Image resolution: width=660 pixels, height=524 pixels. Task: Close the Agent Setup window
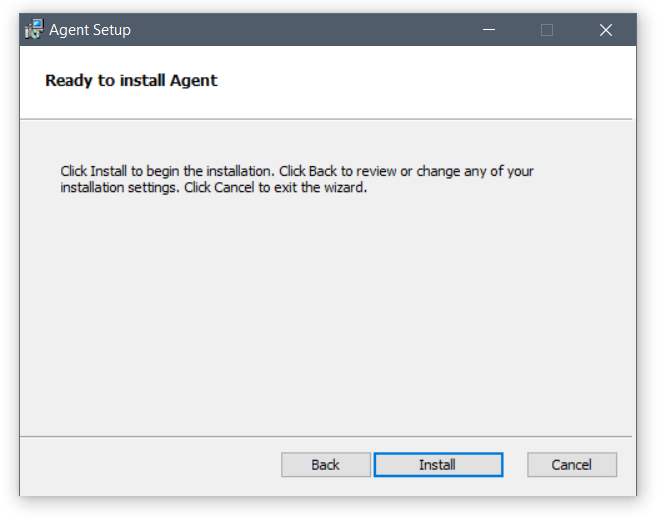tap(606, 30)
